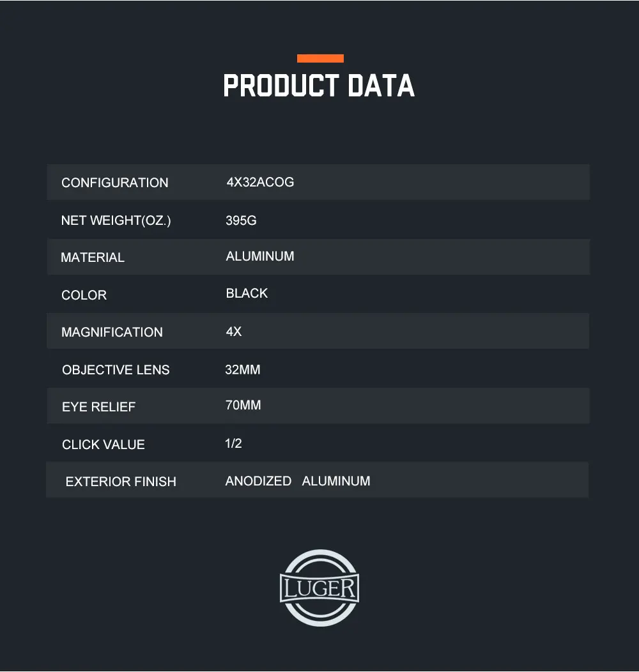Select the COLOR row label
The height and width of the screenshot is (672, 639).
click(84, 295)
